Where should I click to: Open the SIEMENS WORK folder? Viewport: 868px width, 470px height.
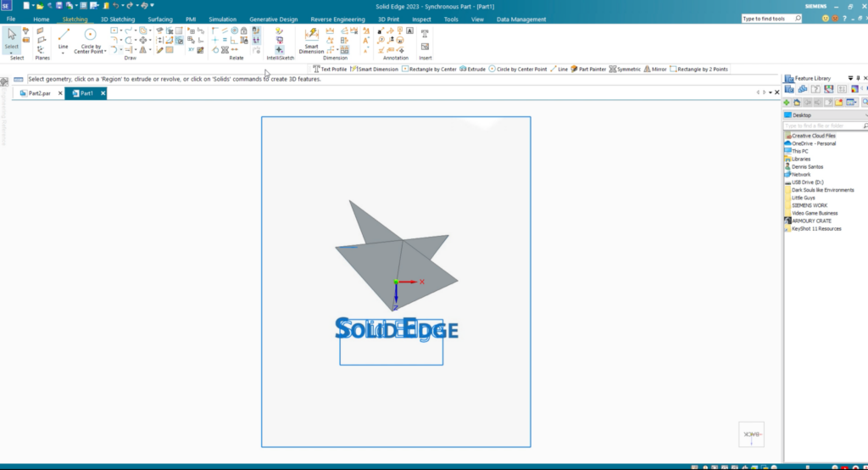(805, 205)
